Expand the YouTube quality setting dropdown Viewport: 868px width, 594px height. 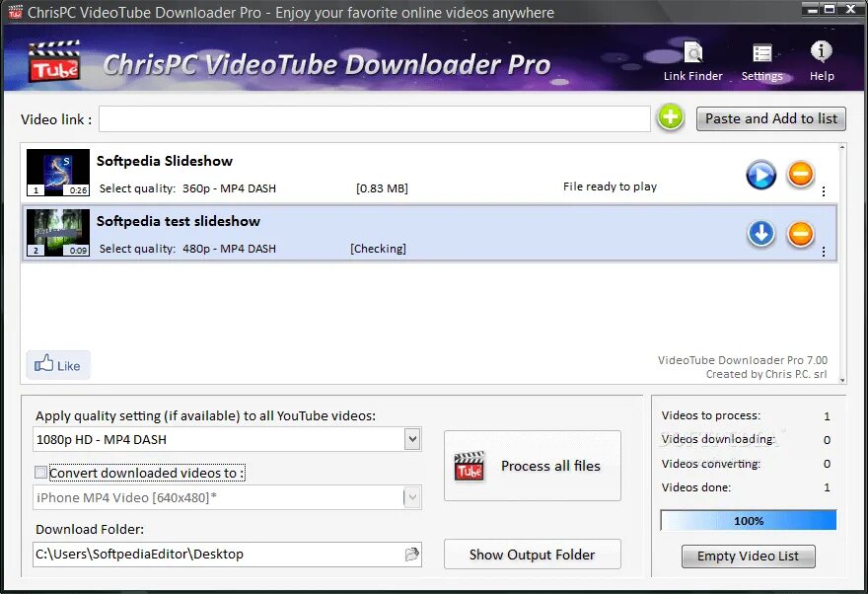(x=412, y=439)
